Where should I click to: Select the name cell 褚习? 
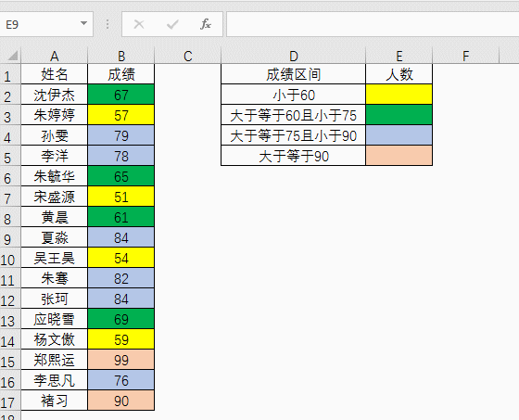point(55,401)
